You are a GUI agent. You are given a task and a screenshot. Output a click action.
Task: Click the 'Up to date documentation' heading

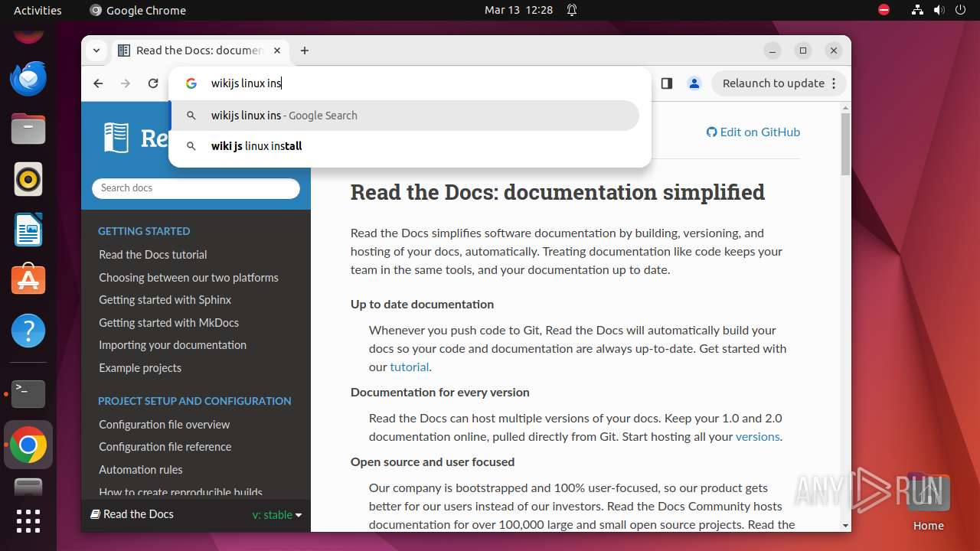pyautogui.click(x=422, y=305)
